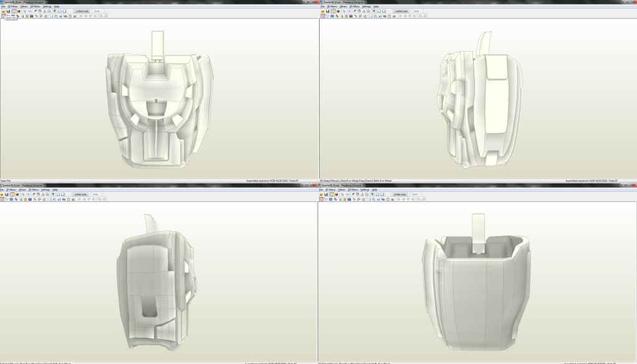Screen dimensions: 637x364
Task: Click Save floppy icon in bottom-left window
Action: (x=6, y=194)
